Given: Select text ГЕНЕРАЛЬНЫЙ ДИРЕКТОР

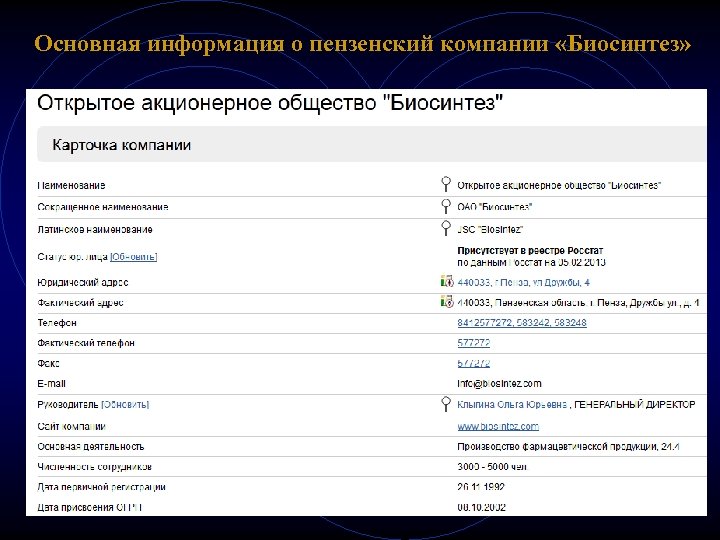Looking at the screenshot, I should (635, 405).
